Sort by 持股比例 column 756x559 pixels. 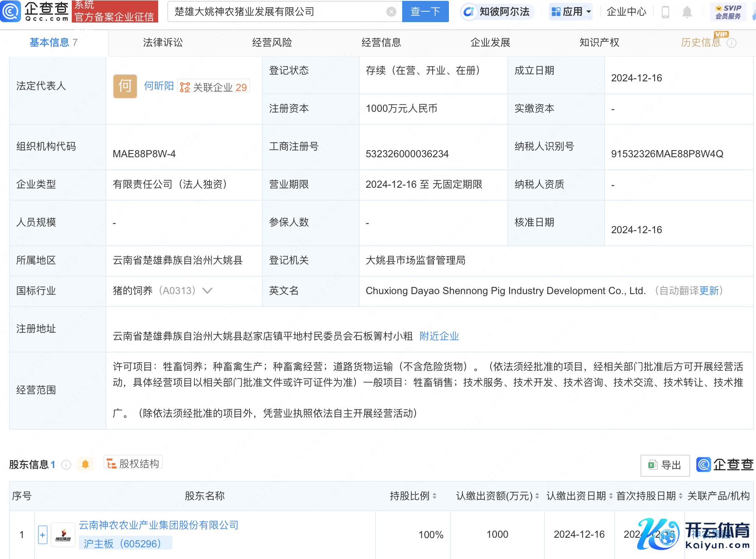[434, 496]
